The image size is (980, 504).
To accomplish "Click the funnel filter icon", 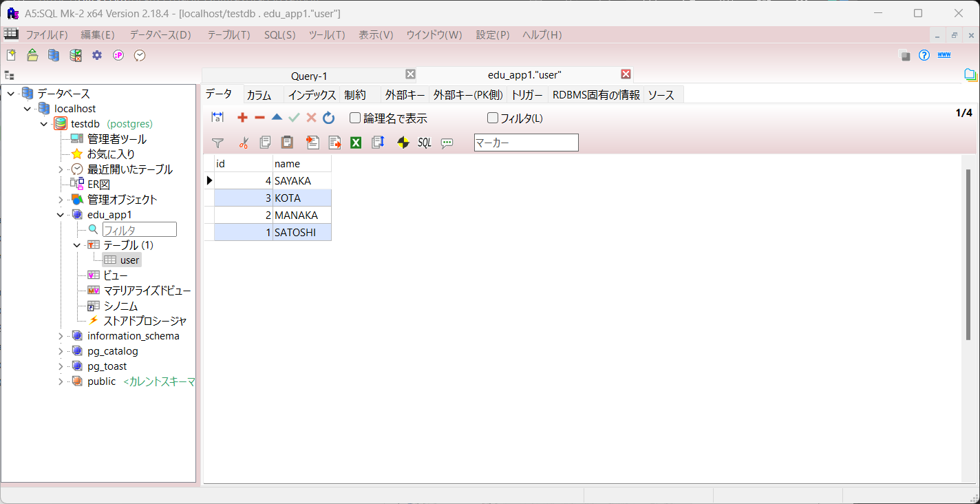I will tap(217, 143).
